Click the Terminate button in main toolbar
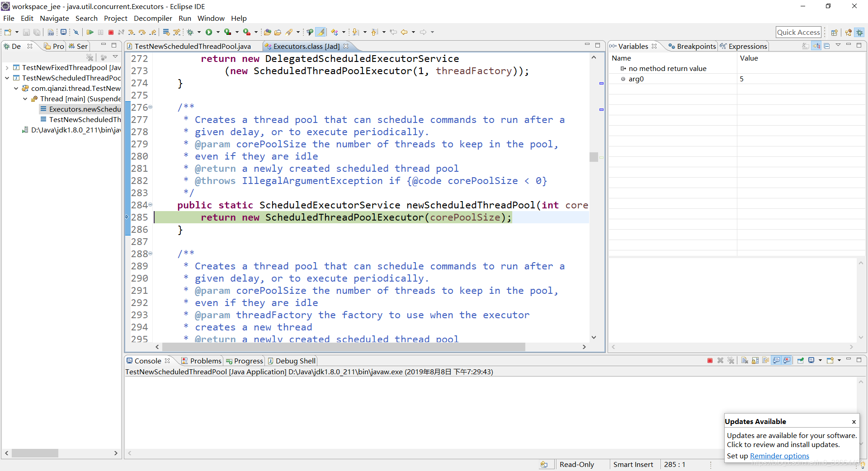The width and height of the screenshot is (868, 471). (x=111, y=32)
